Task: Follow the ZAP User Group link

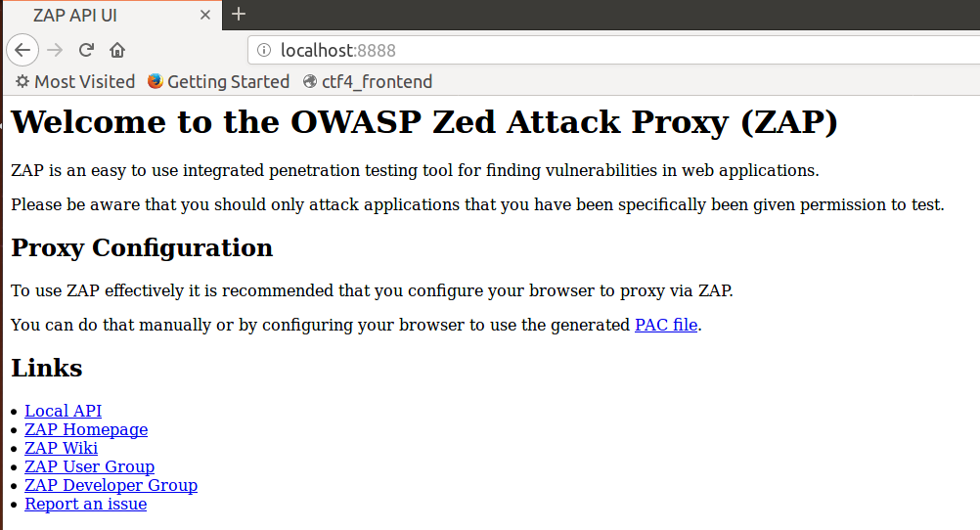Action: [89, 466]
